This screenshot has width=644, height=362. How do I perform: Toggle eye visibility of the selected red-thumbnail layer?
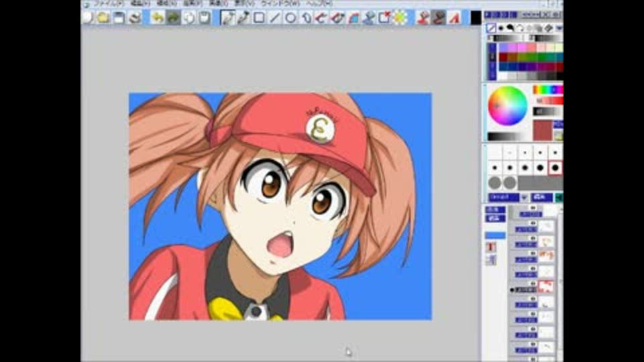533,283
